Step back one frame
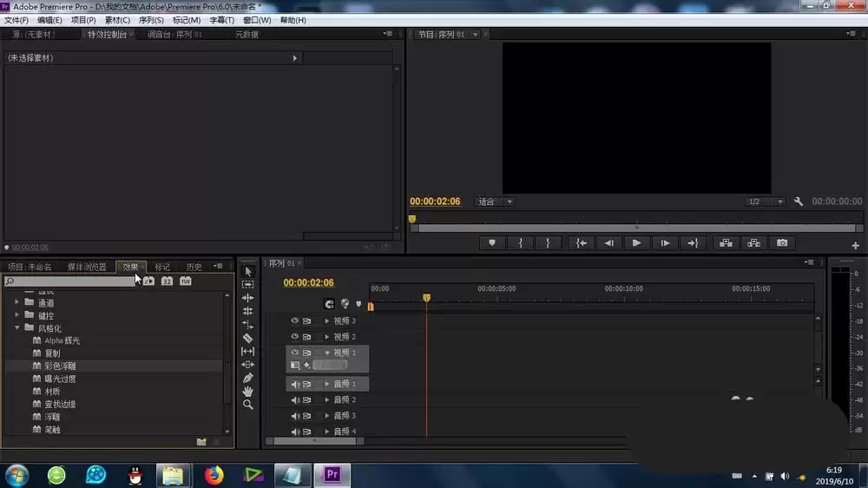 (609, 242)
